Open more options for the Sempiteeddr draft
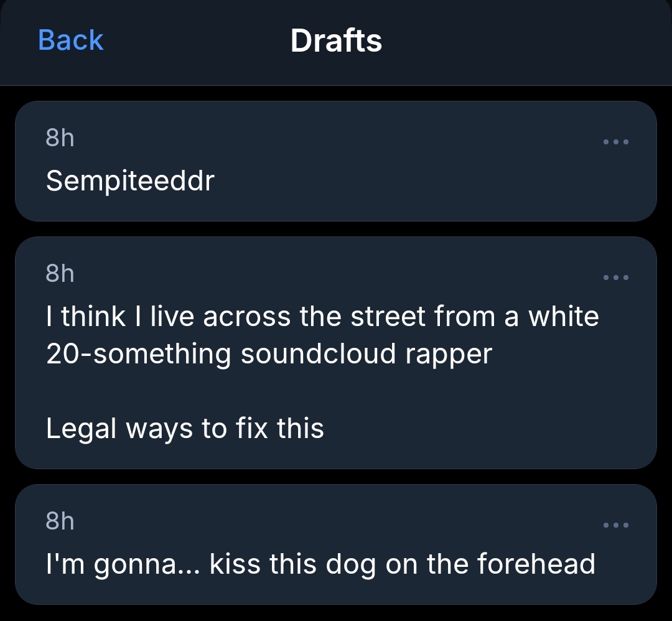Viewport: 672px width, 621px height. [616, 142]
